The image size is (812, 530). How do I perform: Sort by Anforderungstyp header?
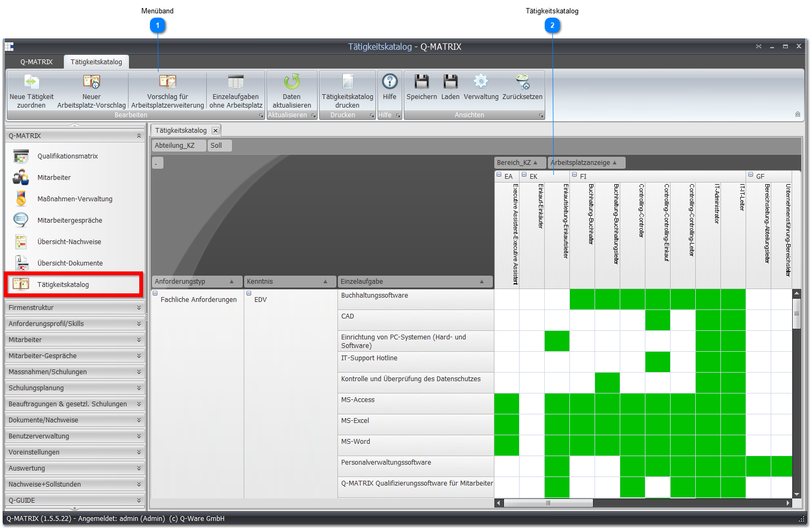pos(197,282)
